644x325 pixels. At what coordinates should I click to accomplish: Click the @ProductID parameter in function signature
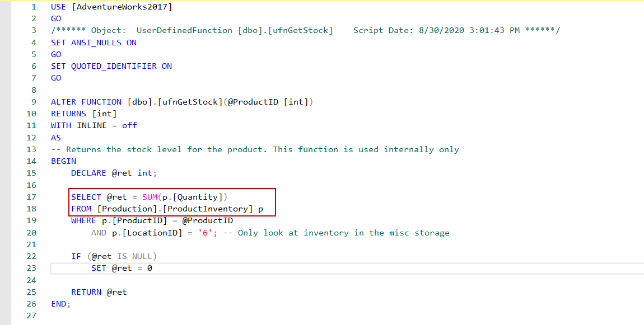point(255,102)
